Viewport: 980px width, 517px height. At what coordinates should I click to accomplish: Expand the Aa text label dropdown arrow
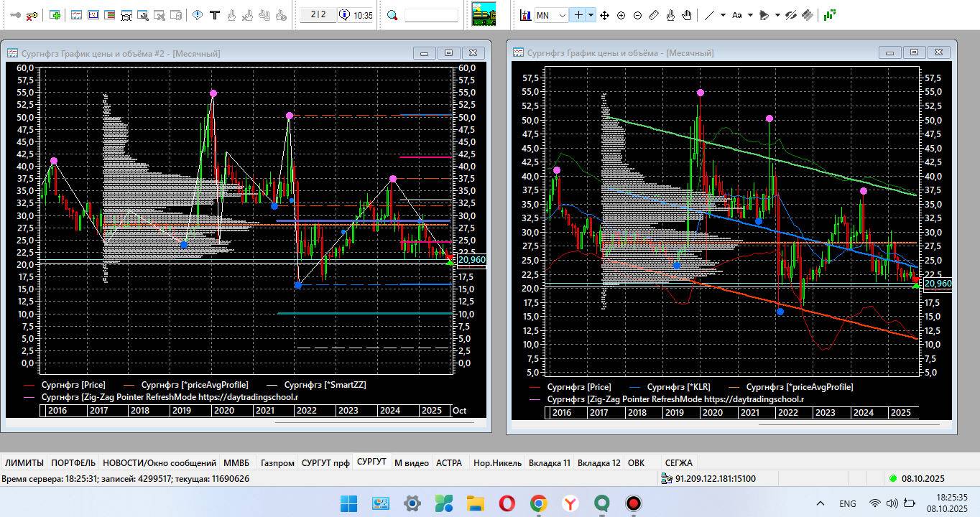[x=750, y=15]
